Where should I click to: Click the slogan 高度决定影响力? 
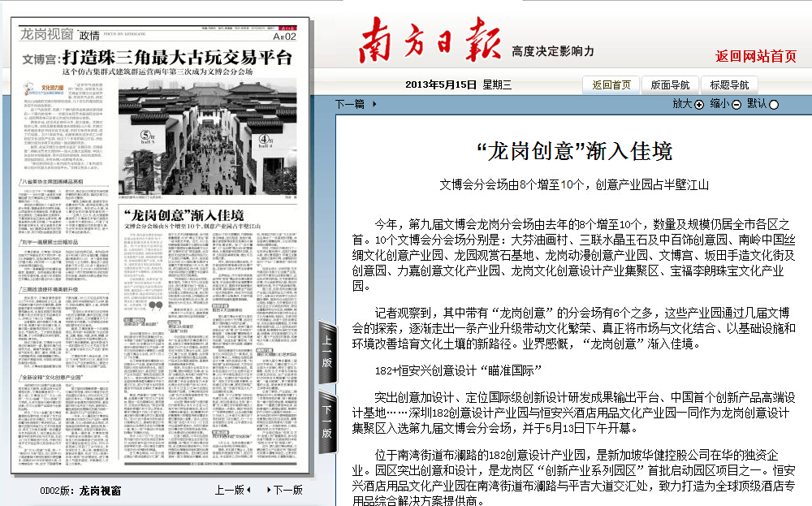point(552,51)
